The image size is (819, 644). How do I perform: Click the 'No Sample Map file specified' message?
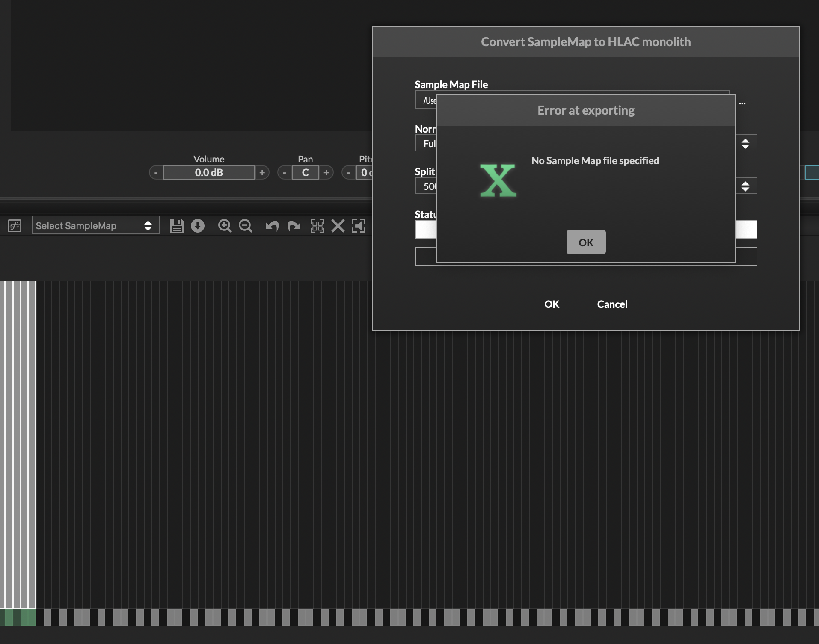point(595,161)
